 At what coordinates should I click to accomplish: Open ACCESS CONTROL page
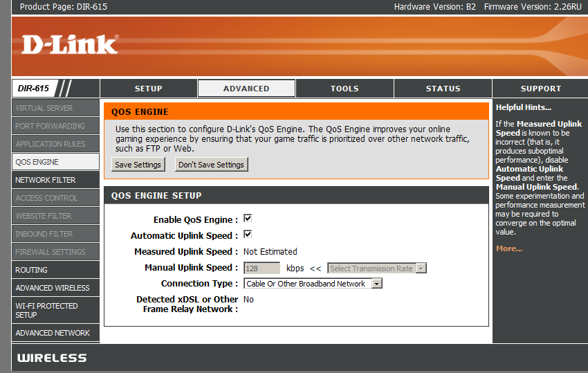pos(55,198)
